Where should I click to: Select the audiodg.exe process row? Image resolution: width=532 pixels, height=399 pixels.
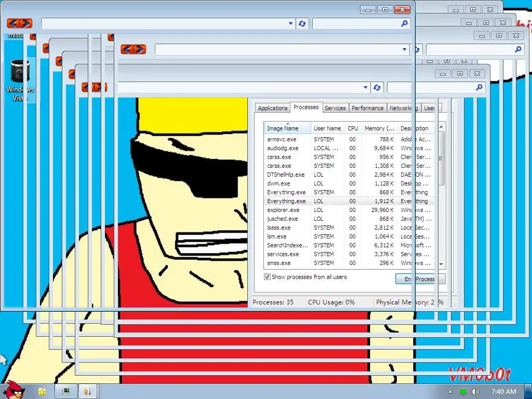coord(350,148)
